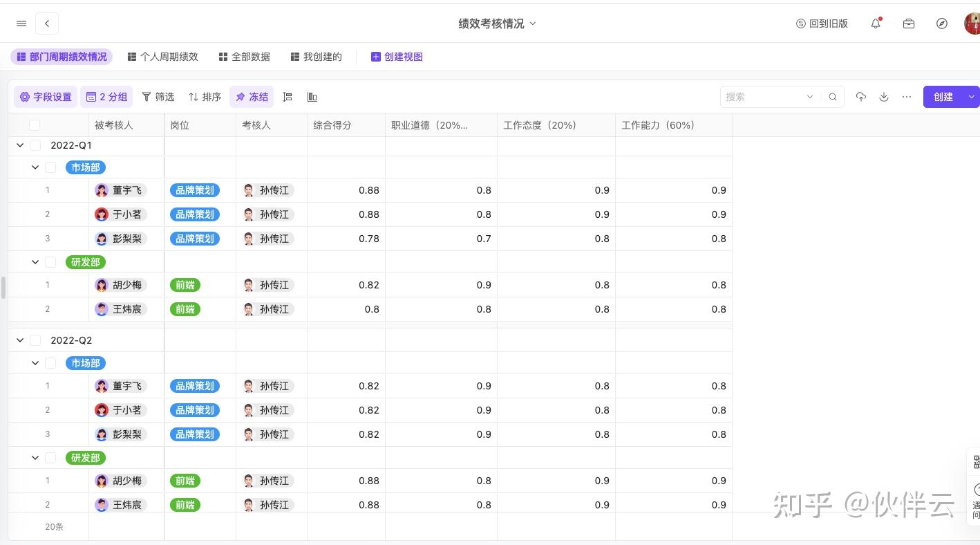980x545 pixels.
Task: Open the three-dot more options menu
Action: pyautogui.click(x=907, y=97)
